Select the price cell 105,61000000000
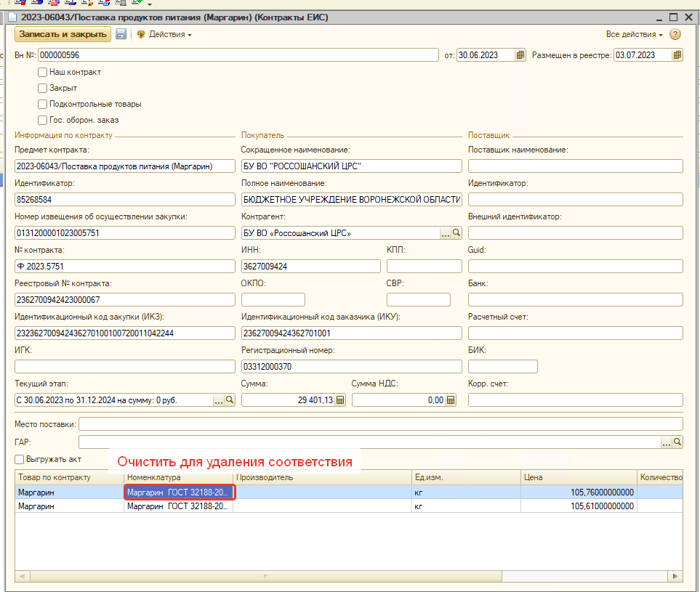 [579, 506]
